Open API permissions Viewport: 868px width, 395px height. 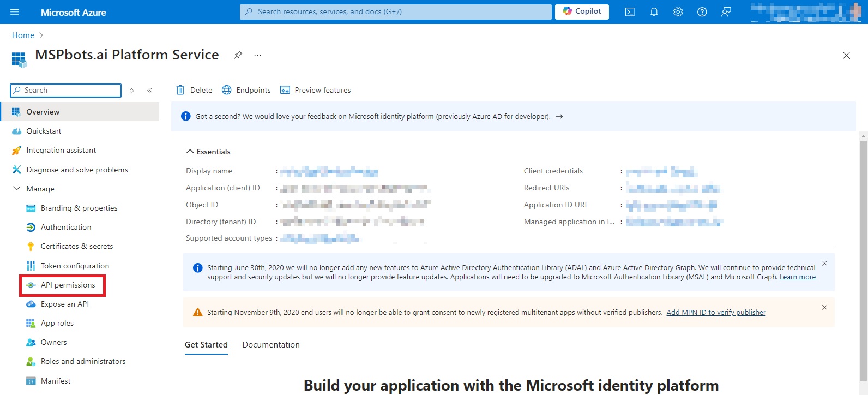(68, 285)
